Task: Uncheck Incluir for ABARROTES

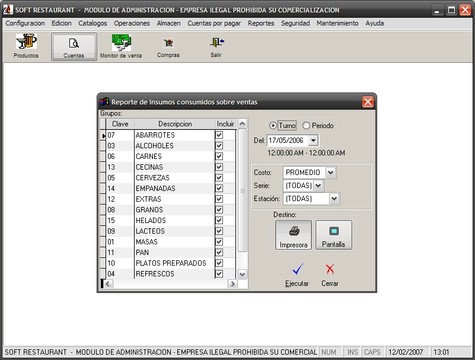Action: (x=219, y=135)
